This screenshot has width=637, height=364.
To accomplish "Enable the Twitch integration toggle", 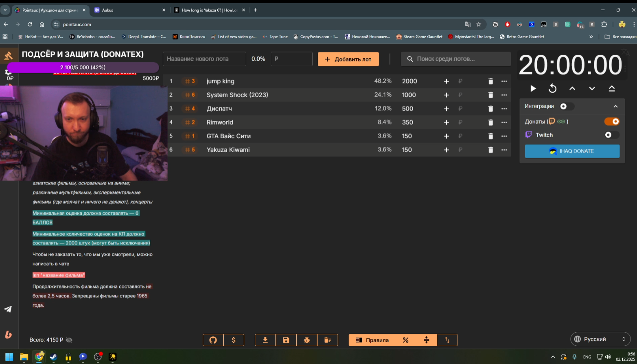I will [x=612, y=135].
